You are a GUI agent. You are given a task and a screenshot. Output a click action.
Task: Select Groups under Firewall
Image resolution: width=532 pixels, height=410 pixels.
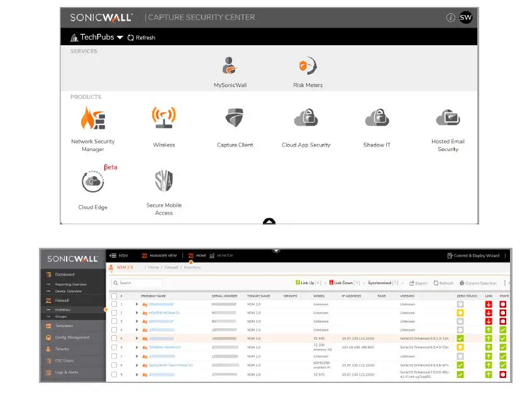61,316
